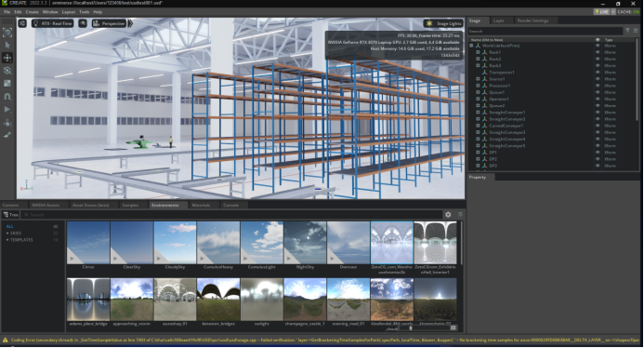This screenshot has width=644, height=348.
Task: Select the Paint brush tool
Action: [x=7, y=135]
